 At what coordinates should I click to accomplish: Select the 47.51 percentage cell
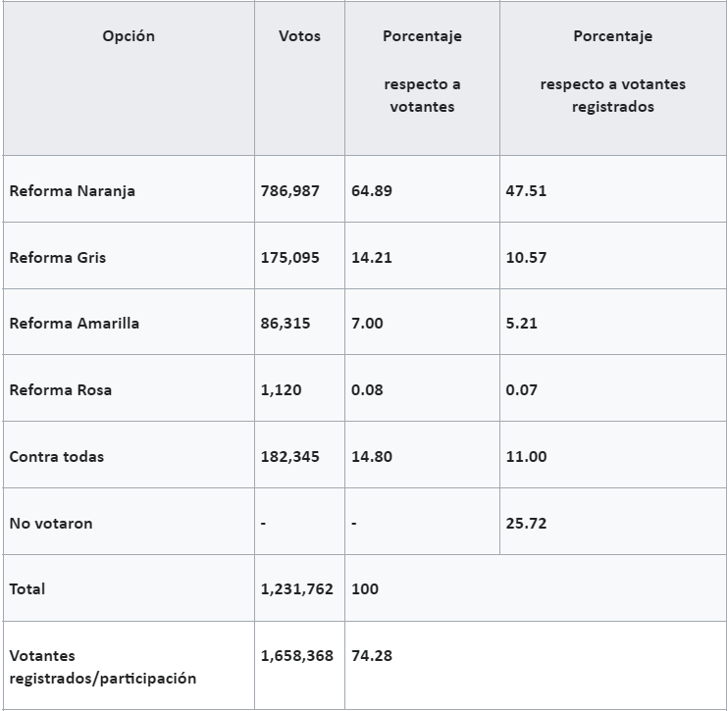tap(526, 190)
